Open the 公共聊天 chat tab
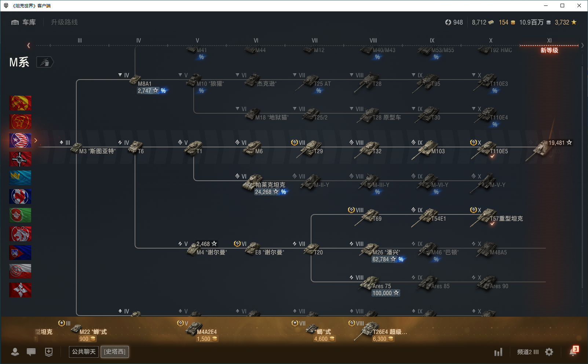 pyautogui.click(x=84, y=352)
